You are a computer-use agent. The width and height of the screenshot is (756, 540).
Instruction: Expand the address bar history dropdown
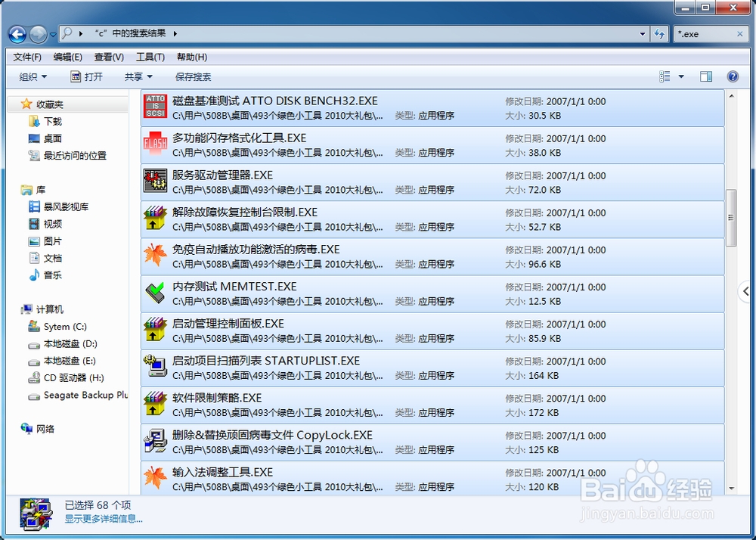click(x=642, y=34)
